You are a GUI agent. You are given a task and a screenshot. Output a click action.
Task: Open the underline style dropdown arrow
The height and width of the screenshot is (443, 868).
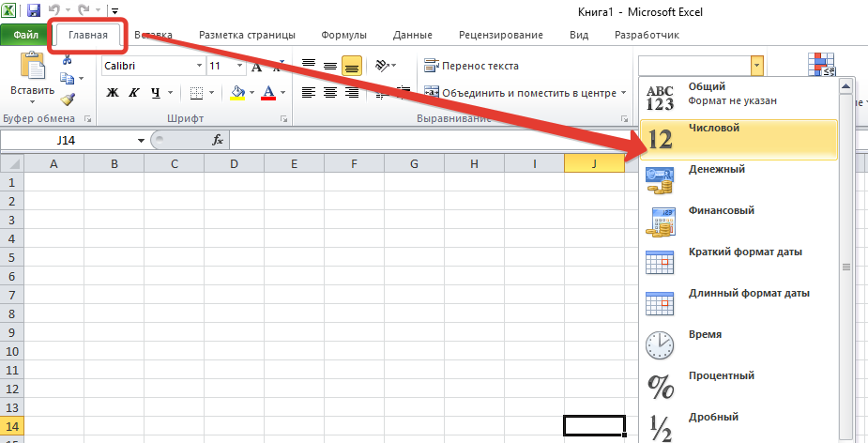tap(170, 93)
